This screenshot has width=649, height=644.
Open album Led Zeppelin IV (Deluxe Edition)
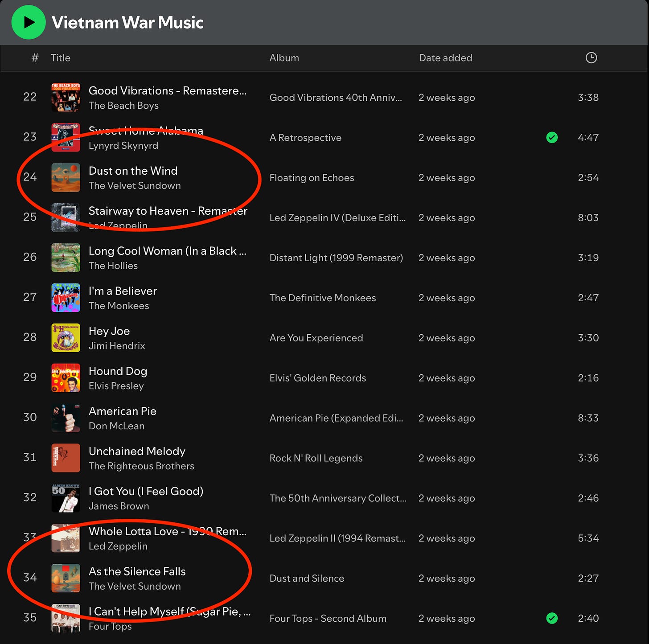[x=337, y=218]
